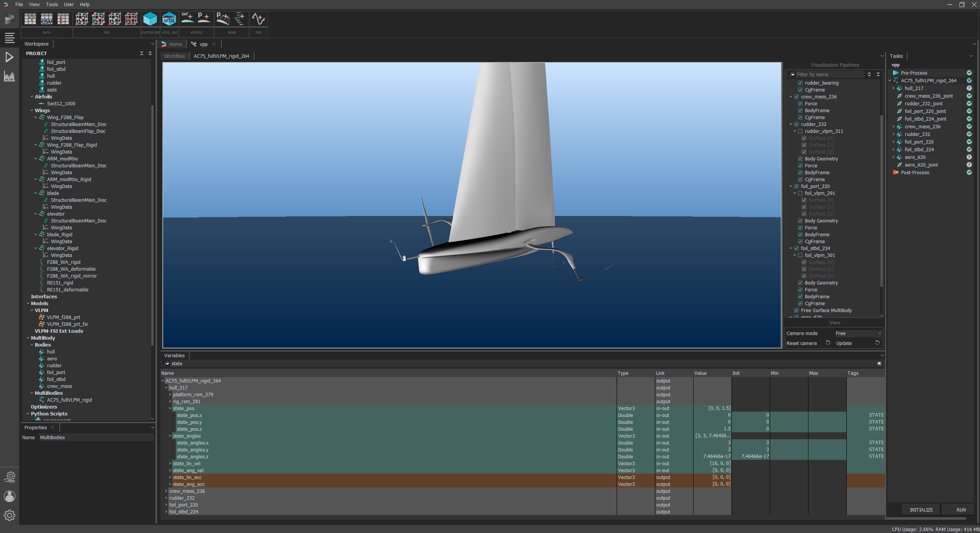Viewport: 980px width, 533px height.
Task: Click the fourth DOE cube icon
Action: 131,19
